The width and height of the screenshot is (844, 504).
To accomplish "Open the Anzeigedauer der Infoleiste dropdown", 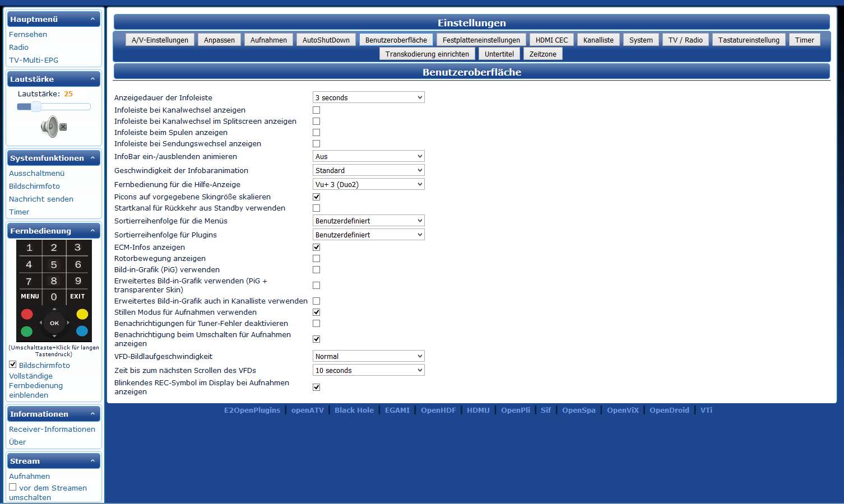I will [x=368, y=97].
